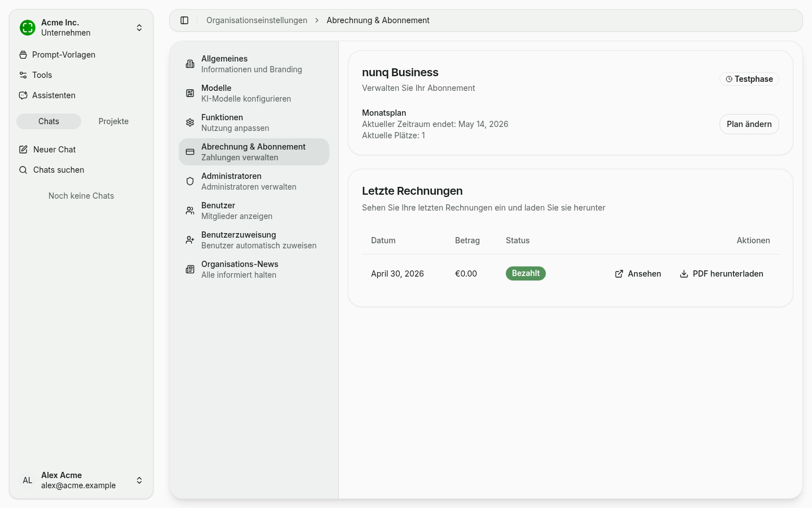Go to Organisationseinstellungen breadcrumb
This screenshot has width=812, height=508.
coord(257,20)
